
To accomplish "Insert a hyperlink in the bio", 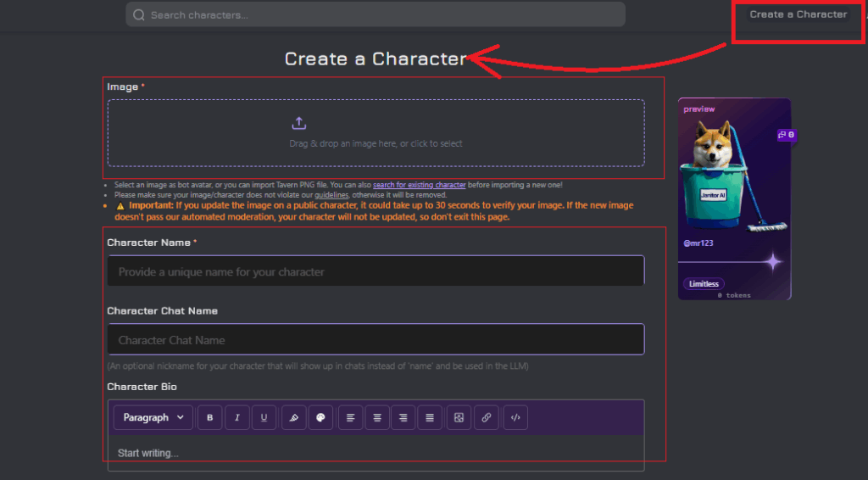I will coord(486,417).
